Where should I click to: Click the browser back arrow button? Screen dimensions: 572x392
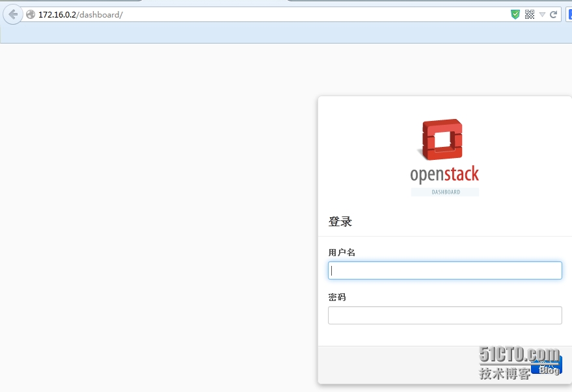pos(13,14)
